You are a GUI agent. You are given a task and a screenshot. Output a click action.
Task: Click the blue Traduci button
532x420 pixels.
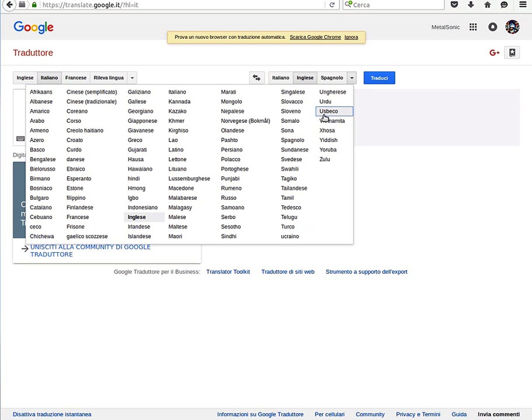[379, 78]
